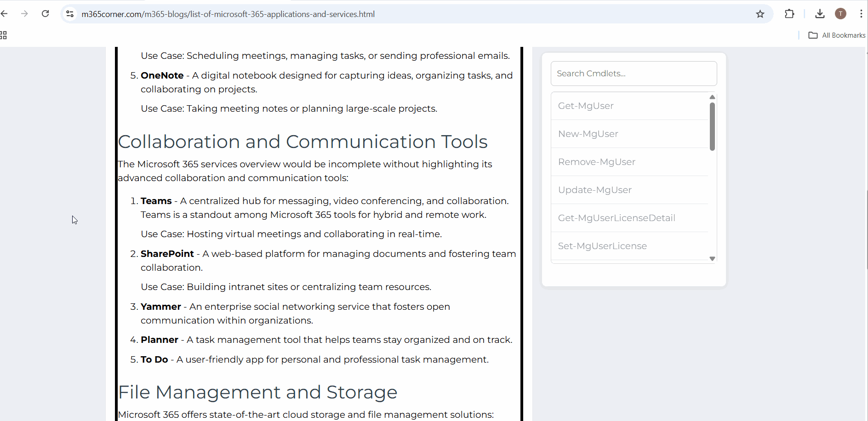Choose Remove-MgUser in the cmdlet list
The image size is (868, 421).
point(596,162)
